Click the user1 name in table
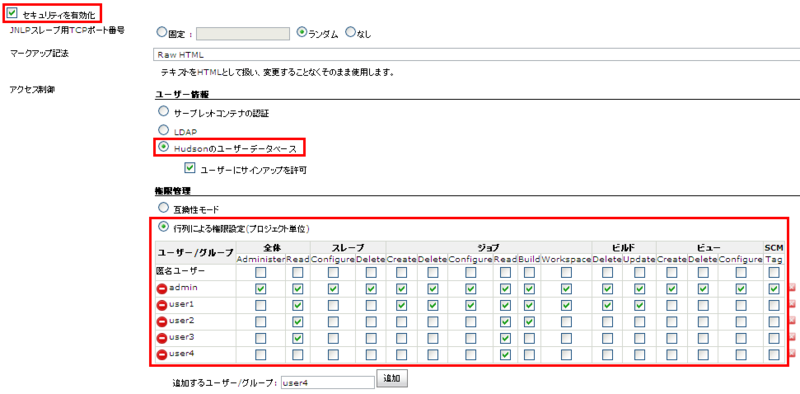Image resolution: width=800 pixels, height=394 pixels. [181, 305]
